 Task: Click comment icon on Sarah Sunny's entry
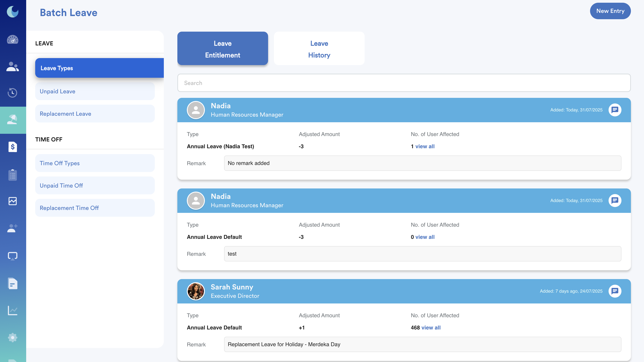pos(615,291)
